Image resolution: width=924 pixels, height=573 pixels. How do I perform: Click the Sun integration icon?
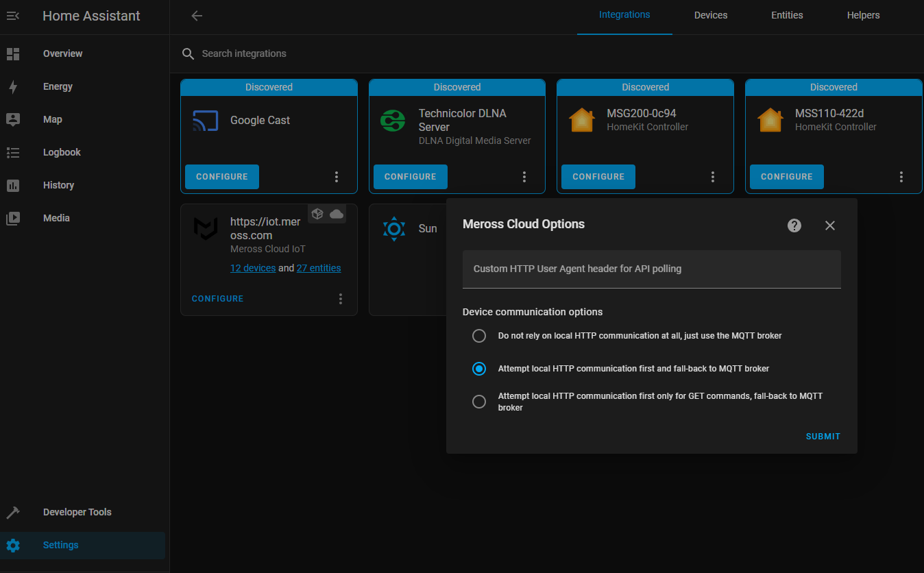pos(394,229)
